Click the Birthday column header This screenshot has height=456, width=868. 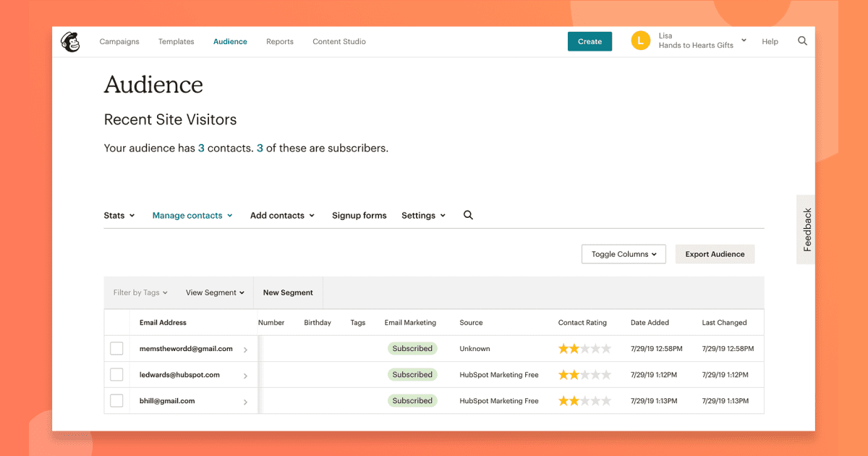tap(318, 323)
